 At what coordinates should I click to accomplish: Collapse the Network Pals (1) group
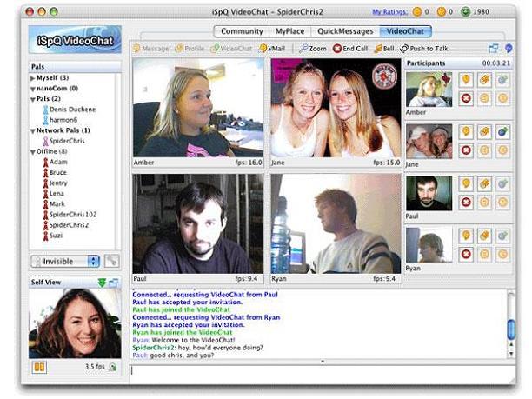(x=32, y=130)
